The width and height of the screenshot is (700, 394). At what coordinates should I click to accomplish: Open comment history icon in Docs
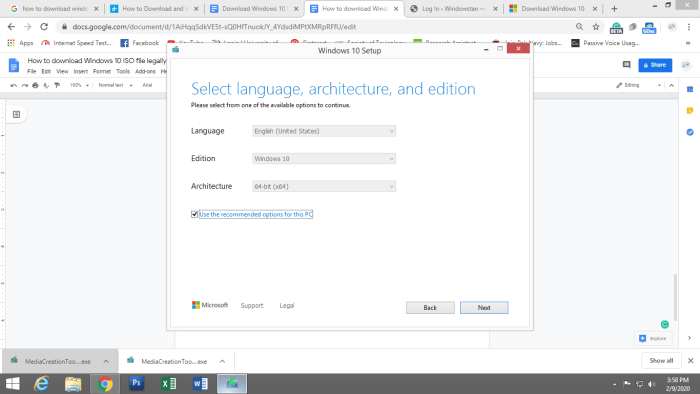pos(626,65)
